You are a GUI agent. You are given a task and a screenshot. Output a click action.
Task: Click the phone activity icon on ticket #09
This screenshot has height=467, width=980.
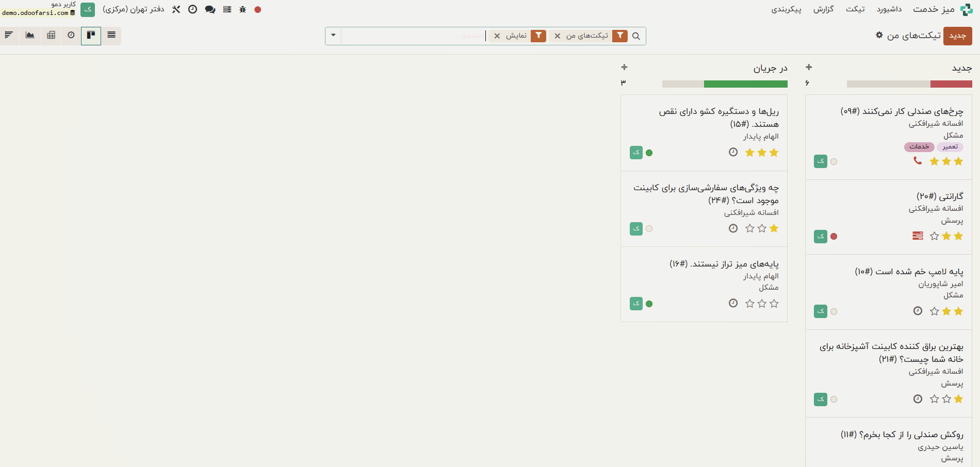pos(917,161)
